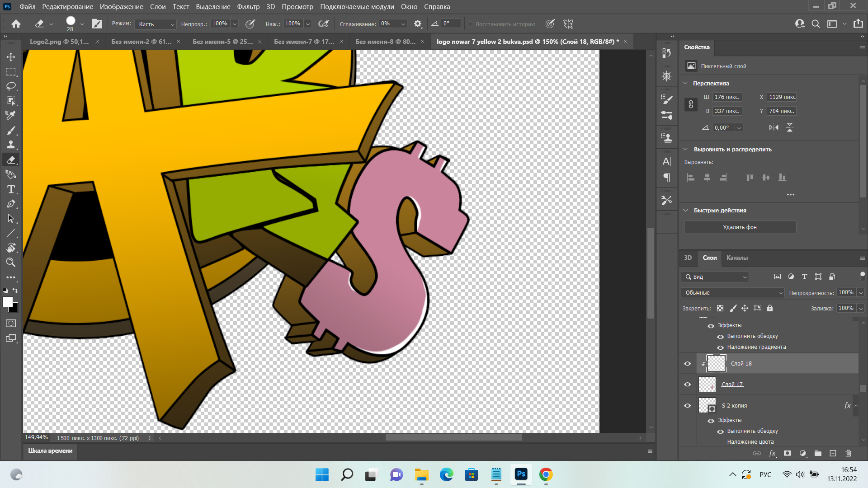Select the Pen tool
The height and width of the screenshot is (488, 868).
pyautogui.click(x=11, y=204)
